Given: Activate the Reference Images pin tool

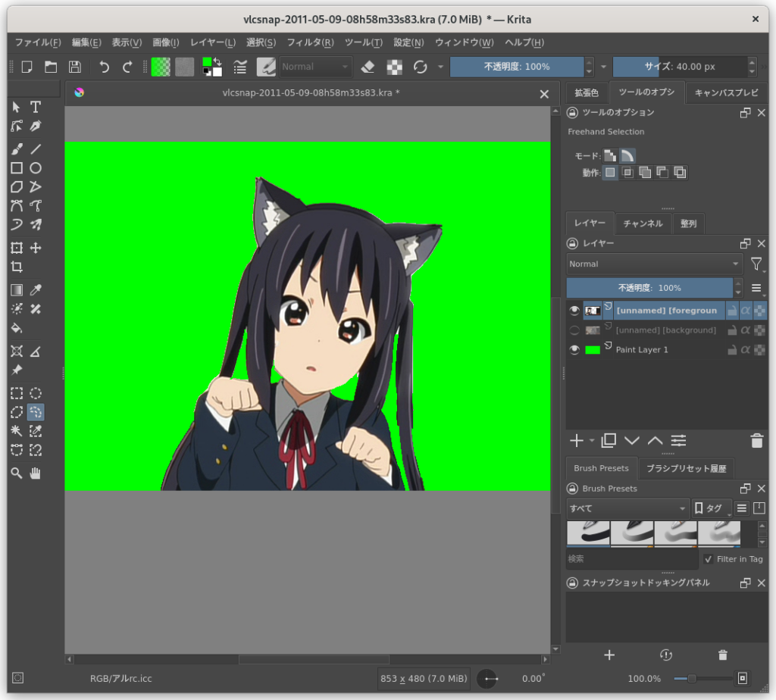Looking at the screenshot, I should pyautogui.click(x=17, y=370).
